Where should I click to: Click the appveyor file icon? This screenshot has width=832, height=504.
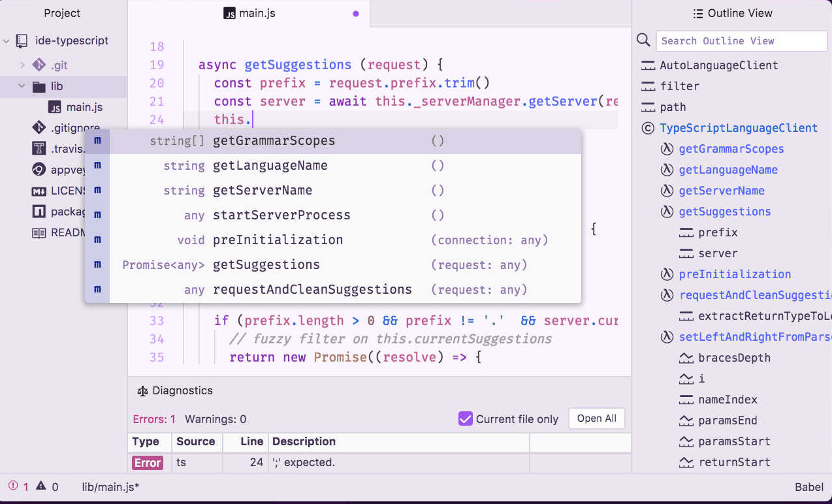(x=39, y=170)
